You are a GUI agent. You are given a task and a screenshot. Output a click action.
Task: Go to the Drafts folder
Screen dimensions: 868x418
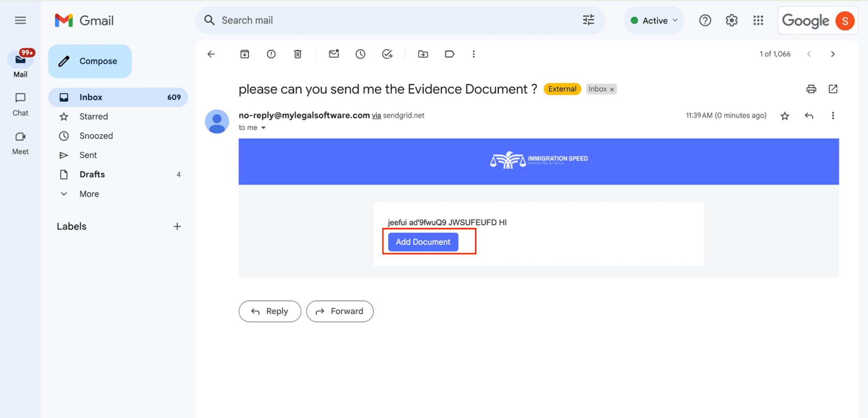click(92, 174)
